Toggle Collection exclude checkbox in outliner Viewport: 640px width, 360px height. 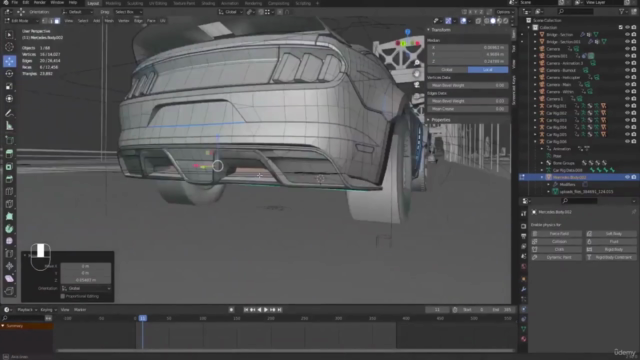tap(621, 27)
